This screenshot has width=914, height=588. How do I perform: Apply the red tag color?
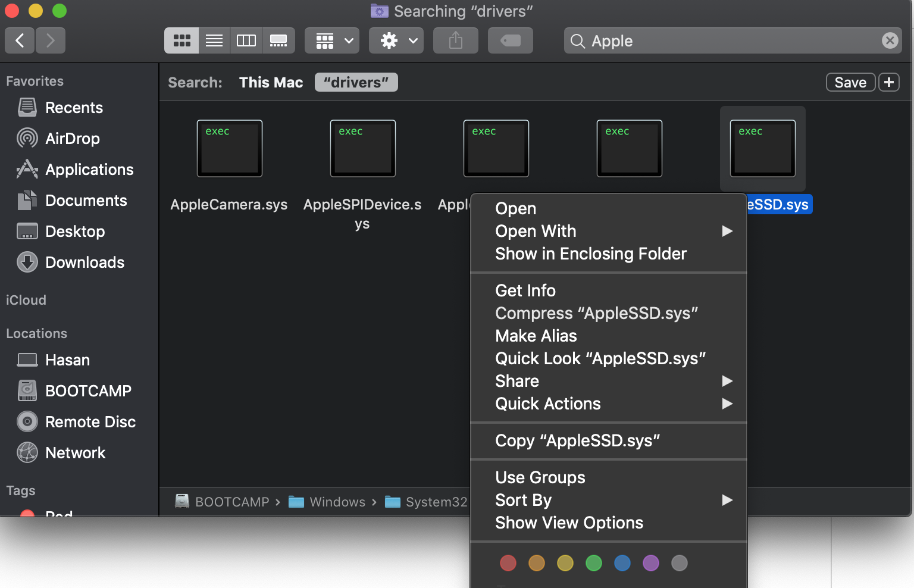pyautogui.click(x=508, y=563)
